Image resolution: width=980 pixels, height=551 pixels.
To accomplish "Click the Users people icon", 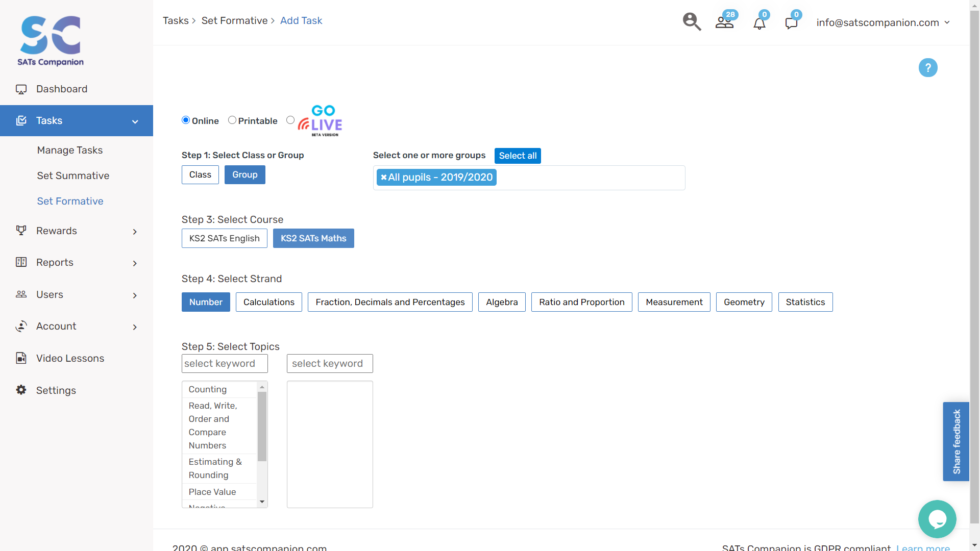I will [x=21, y=294].
